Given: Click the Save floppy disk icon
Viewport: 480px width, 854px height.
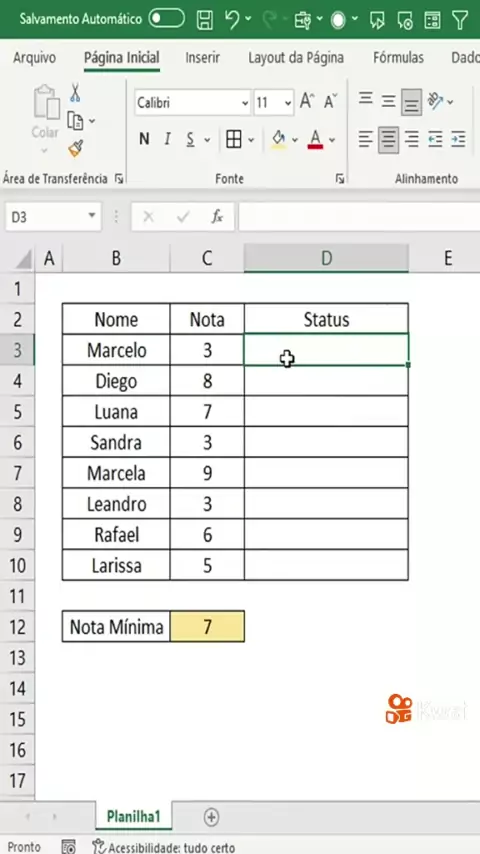Looking at the screenshot, I should pyautogui.click(x=205, y=20).
